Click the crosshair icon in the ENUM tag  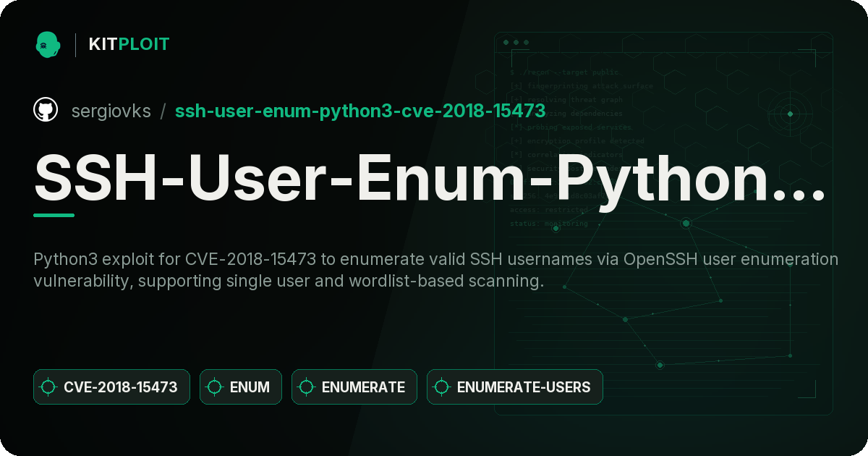pos(214,387)
